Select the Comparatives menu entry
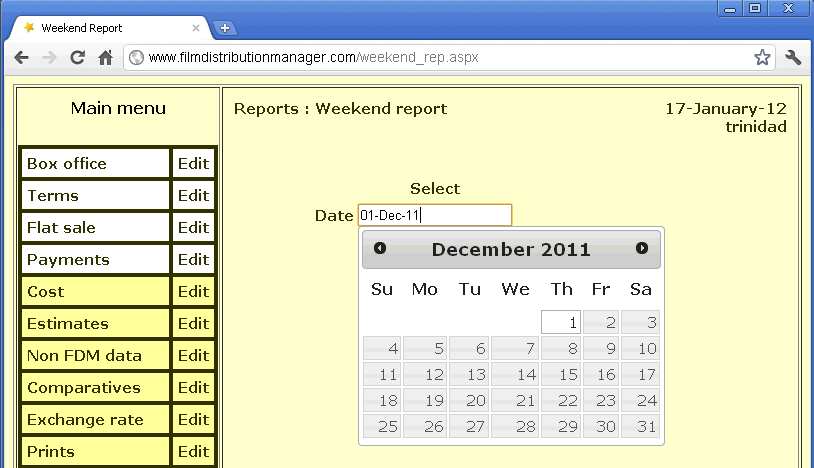This screenshot has width=814, height=468. pos(95,388)
